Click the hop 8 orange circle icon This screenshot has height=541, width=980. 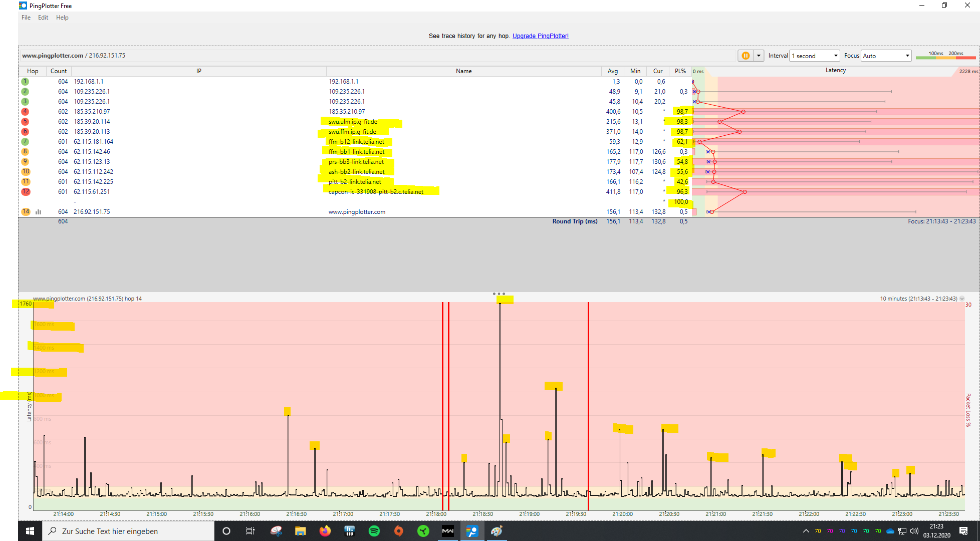point(25,152)
